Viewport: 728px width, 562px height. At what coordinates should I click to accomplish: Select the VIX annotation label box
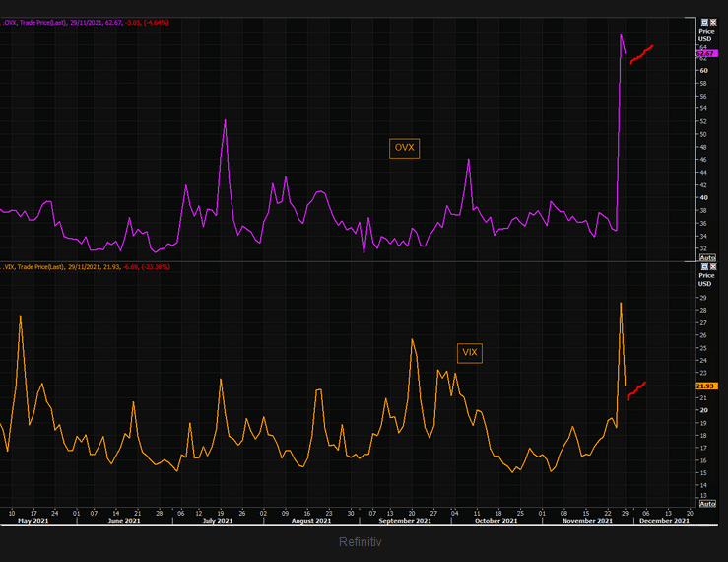click(469, 353)
